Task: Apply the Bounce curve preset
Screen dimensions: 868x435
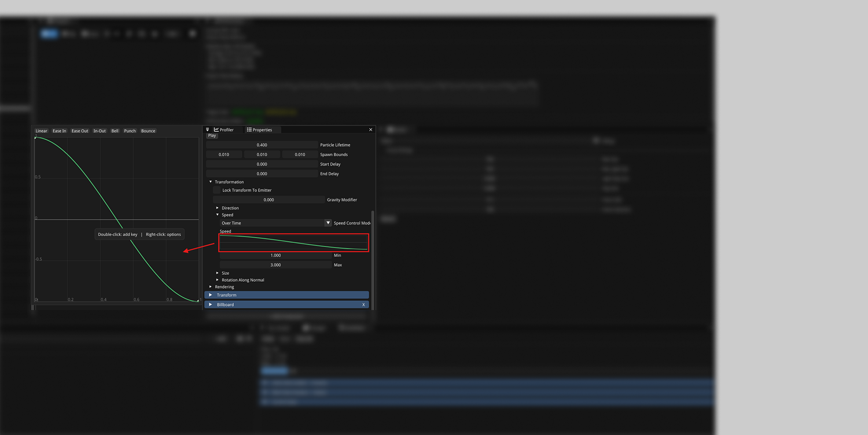Action: point(148,131)
